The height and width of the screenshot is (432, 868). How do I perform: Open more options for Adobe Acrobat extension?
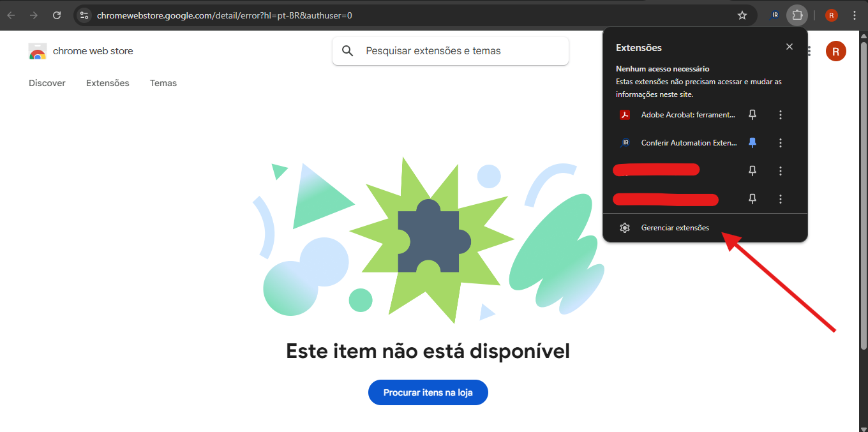click(x=781, y=115)
